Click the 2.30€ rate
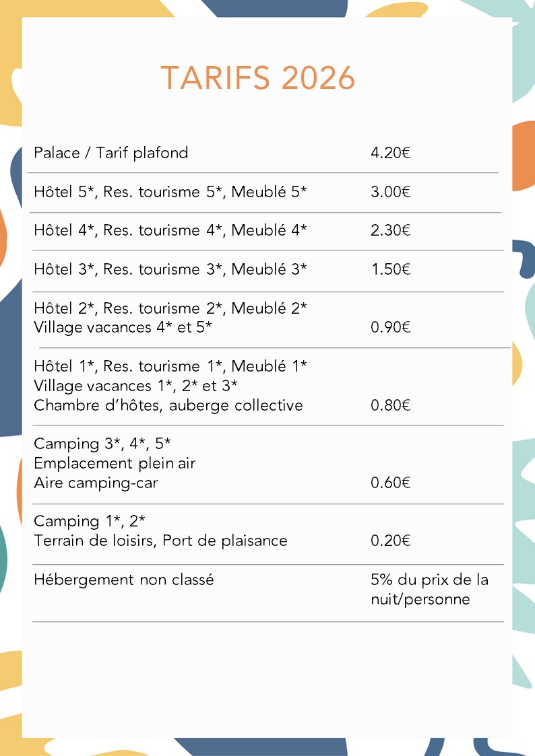Screen dimensions: 535x756 pyautogui.click(x=390, y=230)
